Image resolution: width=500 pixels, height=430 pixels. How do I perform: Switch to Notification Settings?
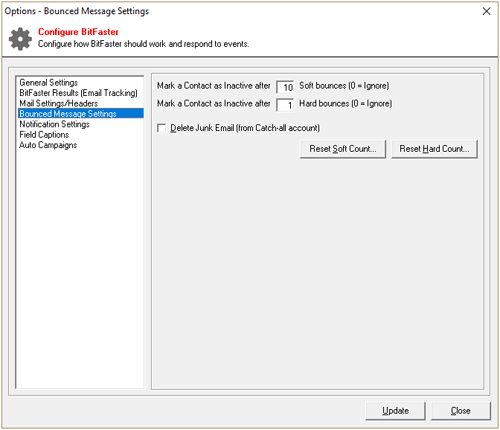[54, 124]
